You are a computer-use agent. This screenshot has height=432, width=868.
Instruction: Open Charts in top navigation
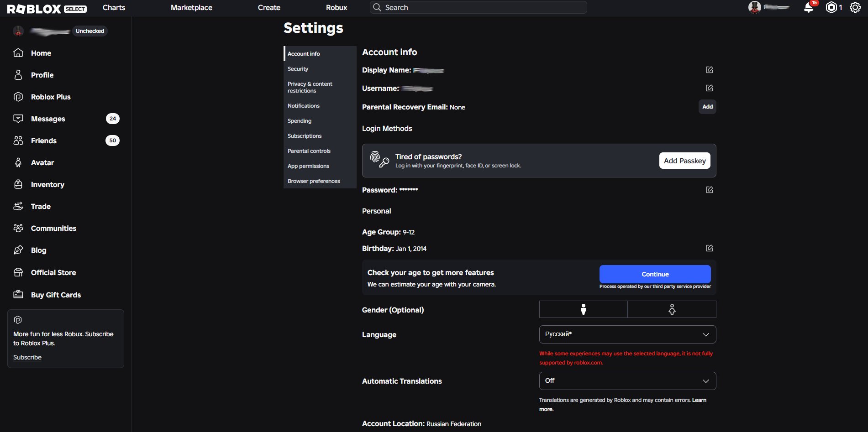point(114,7)
